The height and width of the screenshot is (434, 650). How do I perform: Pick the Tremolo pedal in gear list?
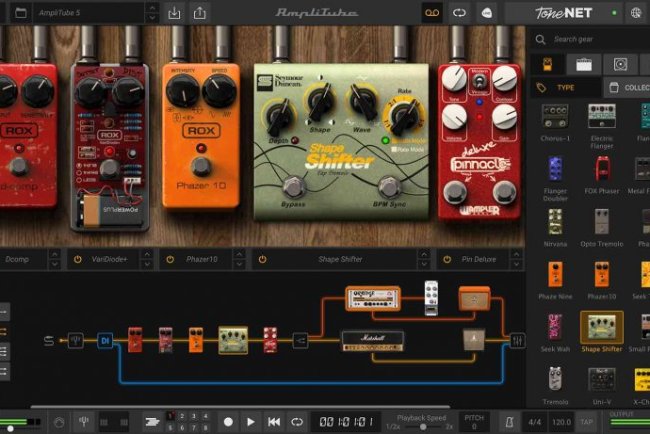point(555,386)
